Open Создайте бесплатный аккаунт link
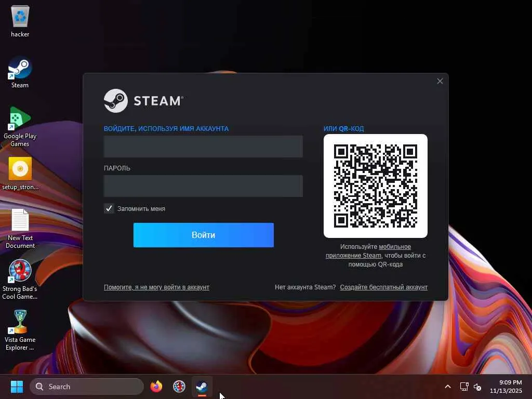532x399 pixels. (x=384, y=287)
